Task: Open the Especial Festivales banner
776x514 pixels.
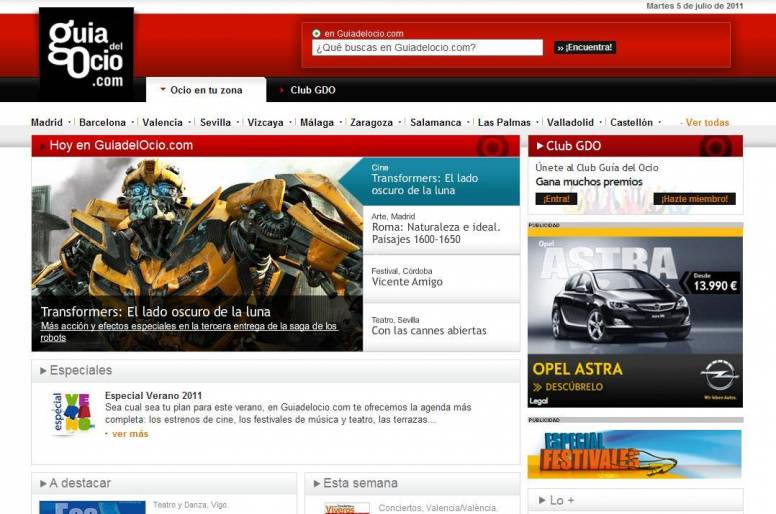Action: tap(635, 454)
